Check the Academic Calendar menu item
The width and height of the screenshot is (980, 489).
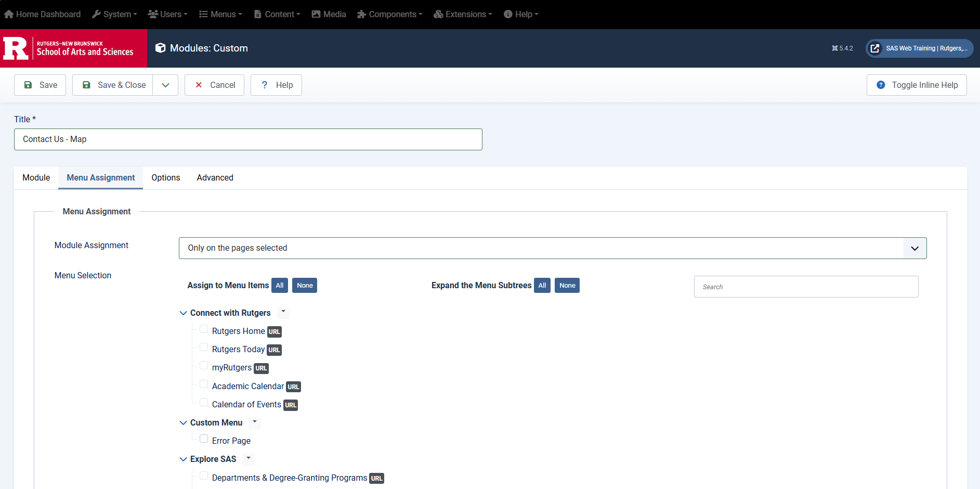pos(204,384)
